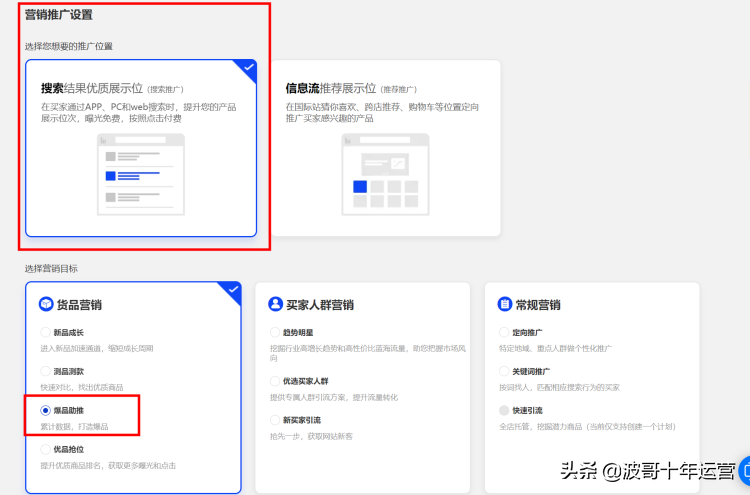Click the 常规营销 heading text
The width and height of the screenshot is (750, 495).
pos(538,305)
